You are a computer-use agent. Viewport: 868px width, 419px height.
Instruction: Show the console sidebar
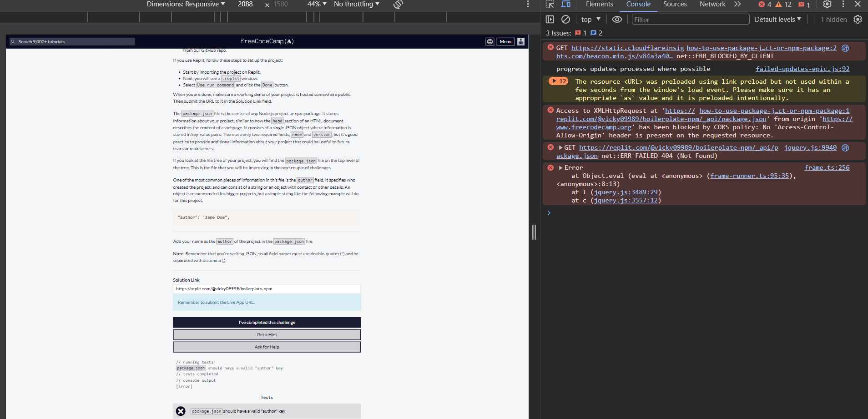pyautogui.click(x=550, y=19)
